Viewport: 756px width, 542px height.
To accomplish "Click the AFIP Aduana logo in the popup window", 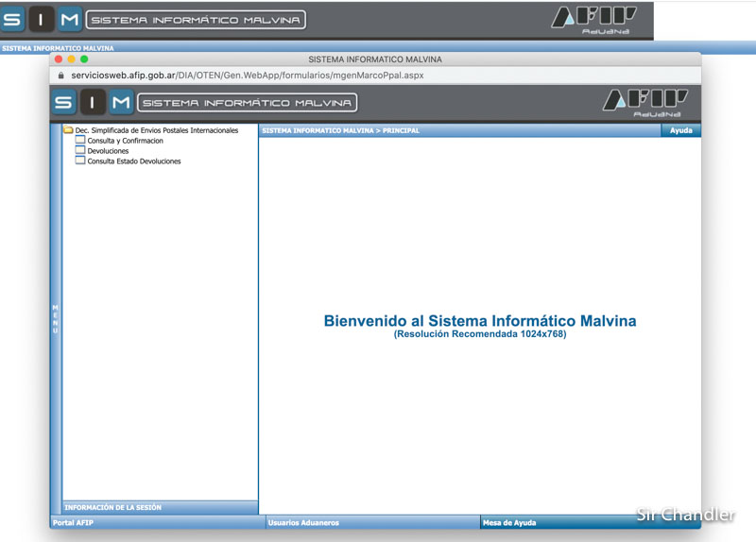I will pos(646,103).
